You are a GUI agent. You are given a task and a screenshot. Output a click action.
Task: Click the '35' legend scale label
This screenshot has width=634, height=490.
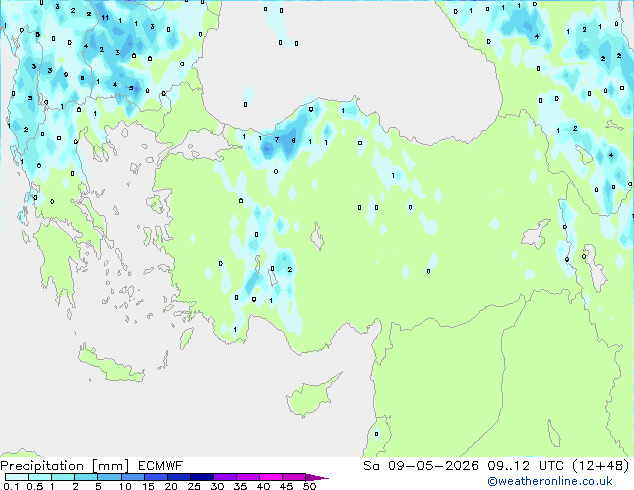point(240,486)
